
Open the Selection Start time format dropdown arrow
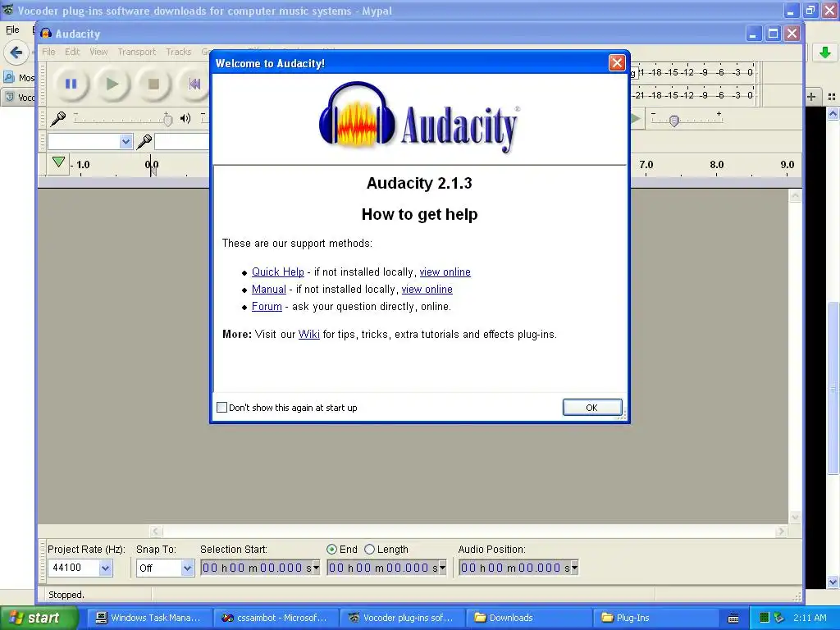coord(316,568)
